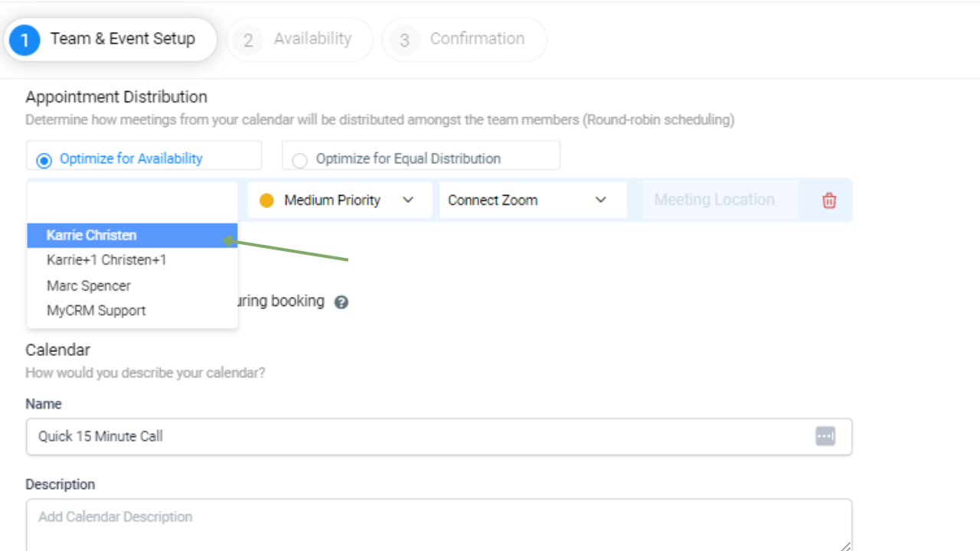
Task: Click Name field containing Quick 15 Minute Call
Action: pyautogui.click(x=439, y=436)
